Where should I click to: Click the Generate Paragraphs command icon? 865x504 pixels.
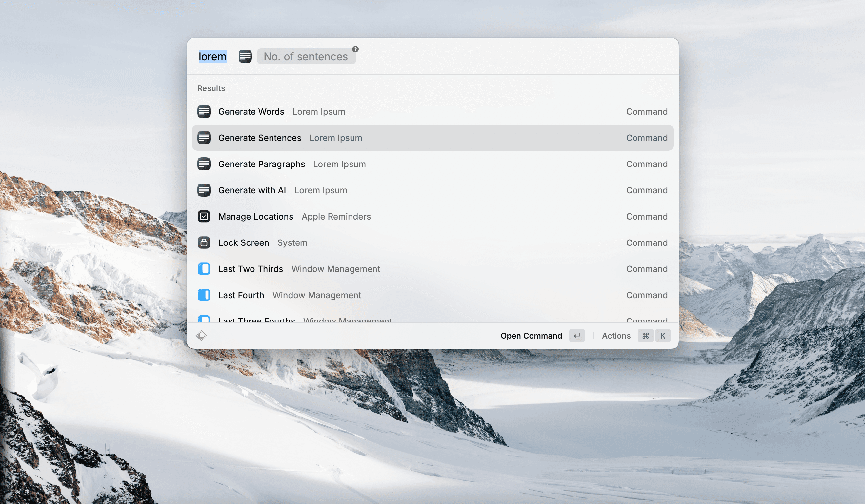coord(204,164)
